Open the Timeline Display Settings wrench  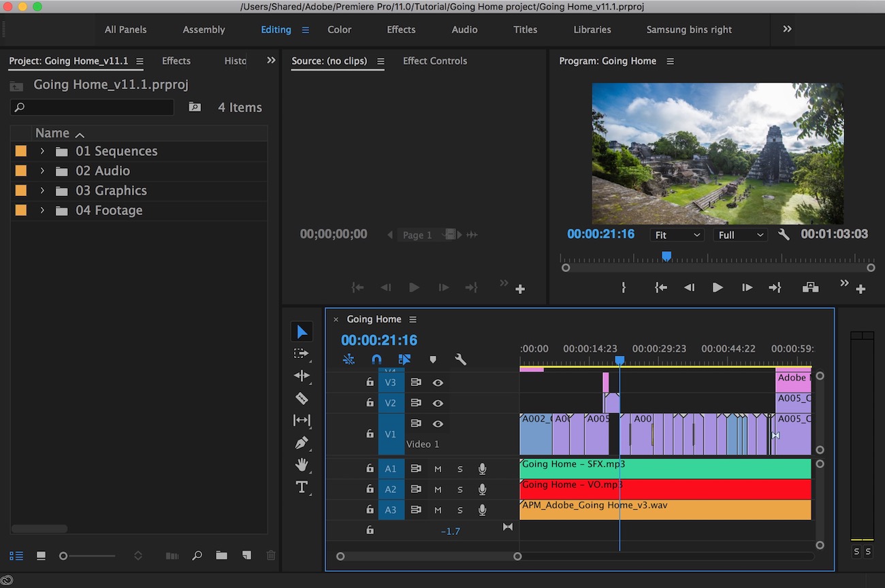[460, 359]
